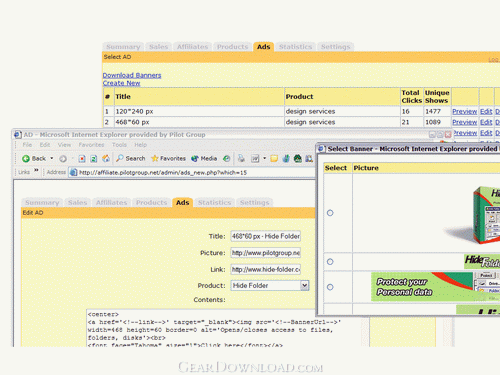Click the Total Clicks column header
Screen dimensions: 500x375
click(411, 97)
